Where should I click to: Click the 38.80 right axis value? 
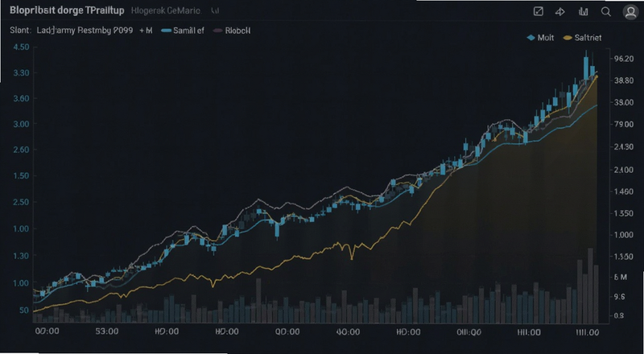tap(625, 81)
